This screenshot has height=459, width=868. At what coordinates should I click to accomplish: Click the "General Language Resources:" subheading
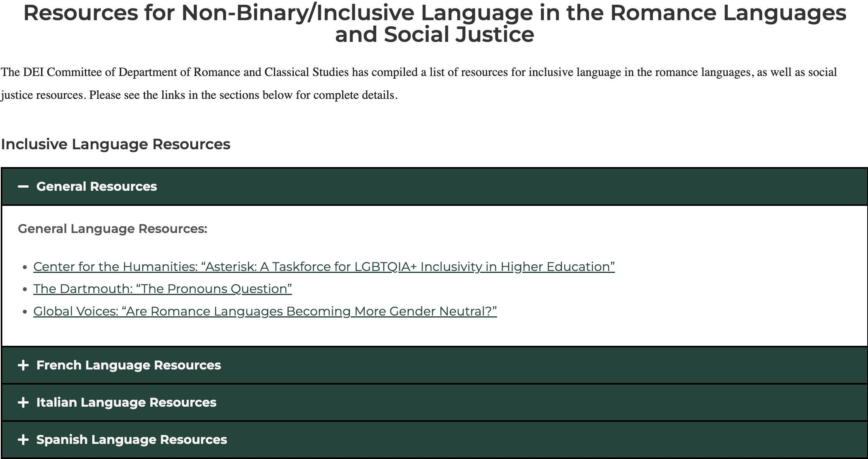pos(112,229)
